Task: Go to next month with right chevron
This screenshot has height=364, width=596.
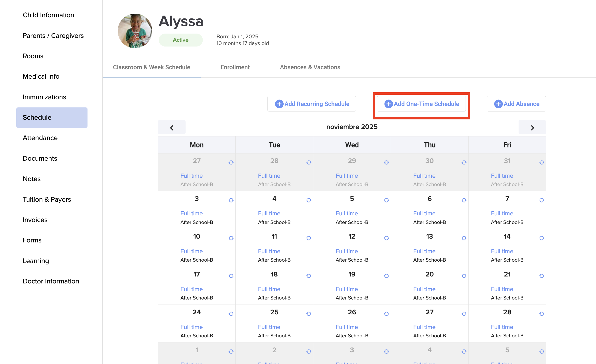Action: tap(532, 128)
